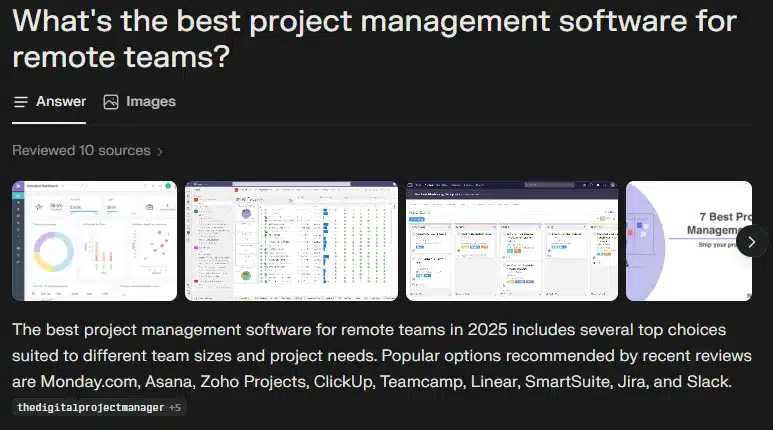Screen dimensions: 773x430
Task: Open thedigitalprojectmanager source citation
Action: point(90,408)
